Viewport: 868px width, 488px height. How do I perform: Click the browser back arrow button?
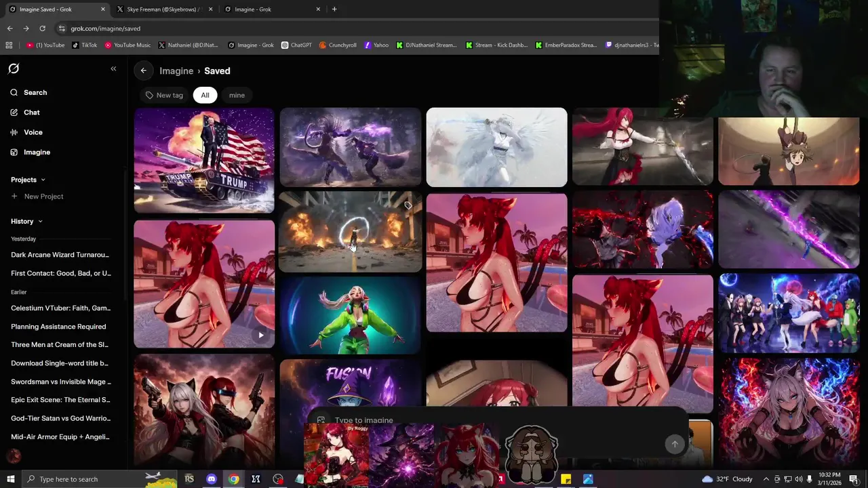9,28
